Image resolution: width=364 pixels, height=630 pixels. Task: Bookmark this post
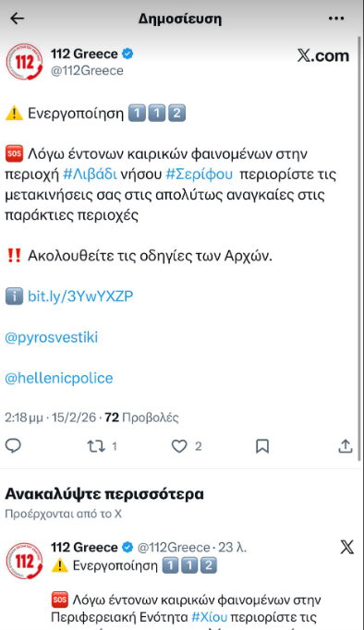pos(262,446)
